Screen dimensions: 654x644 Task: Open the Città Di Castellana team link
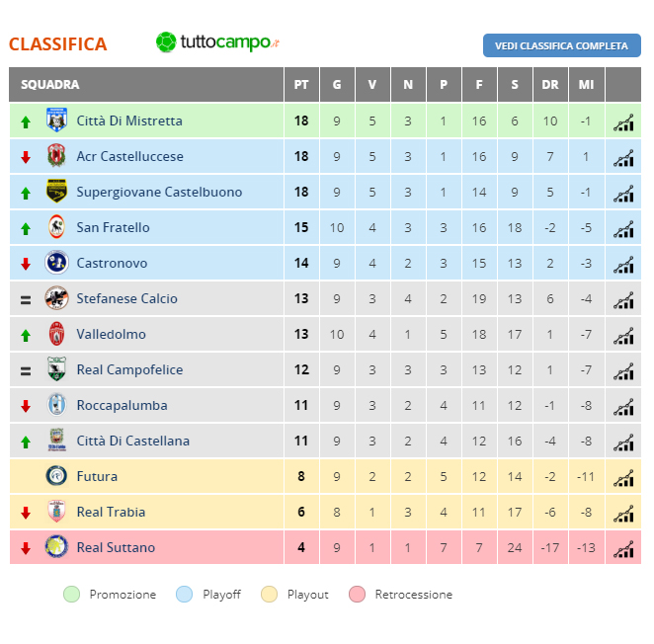point(133,441)
